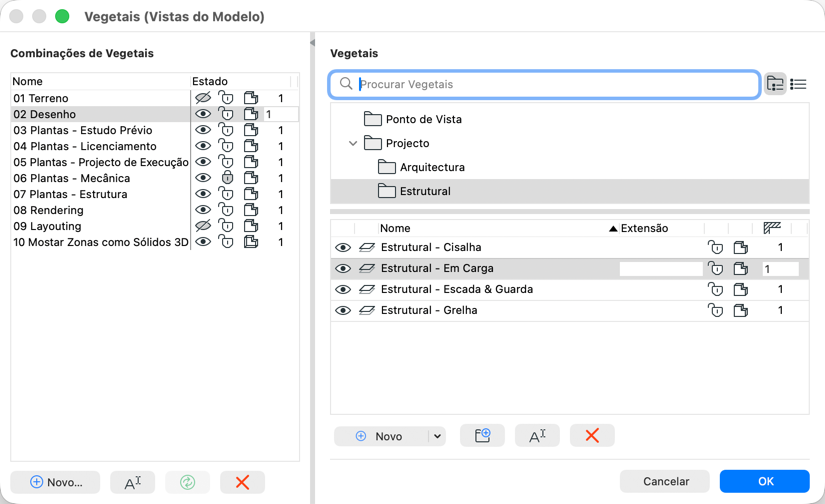The height and width of the screenshot is (504, 825).
Task: Select Estrutural - Escada & Guarda layer name
Action: click(457, 289)
